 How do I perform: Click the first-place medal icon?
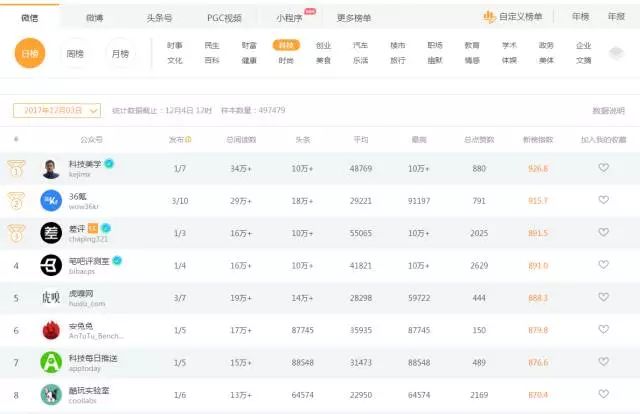click(x=16, y=168)
